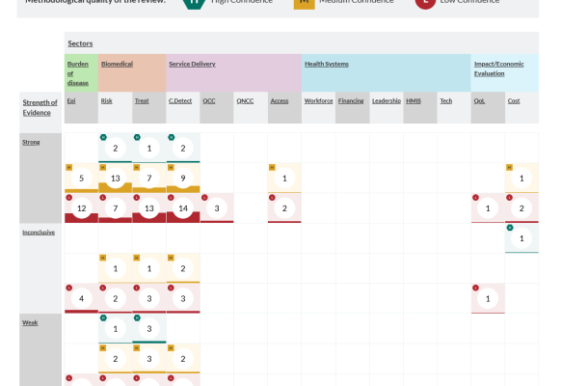Open Strong low-confidence Cost cell showing 2
Screen dimensions: 588x386
[521, 208]
